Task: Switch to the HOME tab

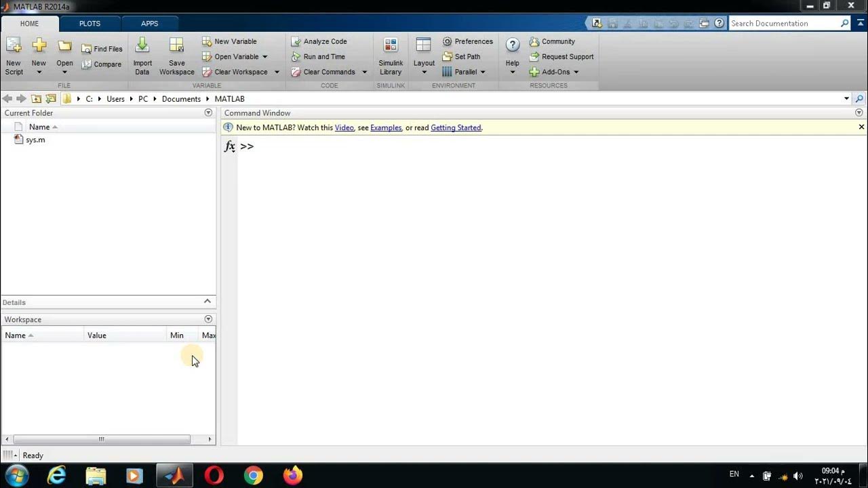Action: point(29,23)
